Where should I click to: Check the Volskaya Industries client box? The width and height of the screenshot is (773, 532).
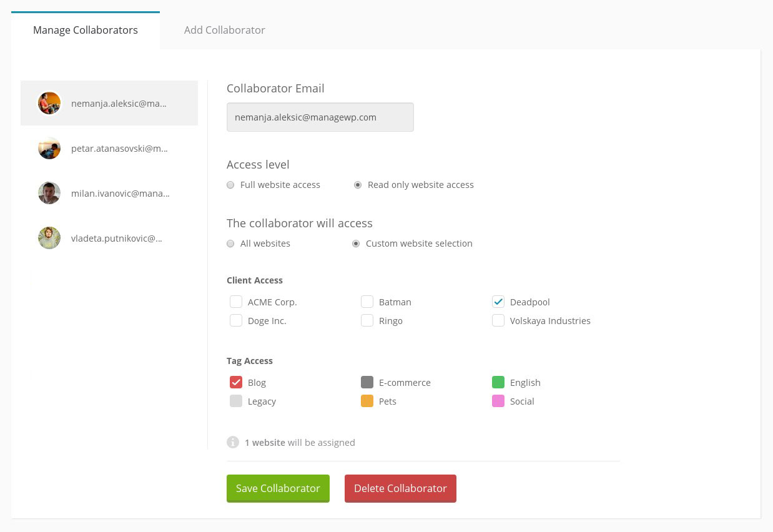click(498, 320)
